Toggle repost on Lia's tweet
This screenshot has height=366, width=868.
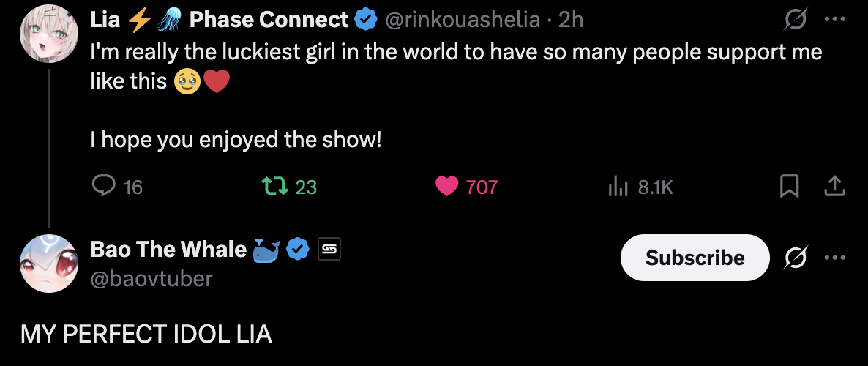coord(275,187)
